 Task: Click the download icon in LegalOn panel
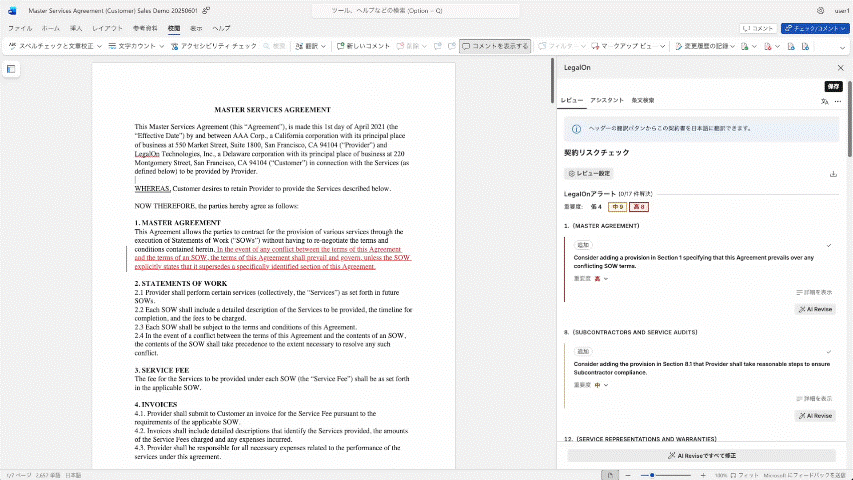[833, 174]
